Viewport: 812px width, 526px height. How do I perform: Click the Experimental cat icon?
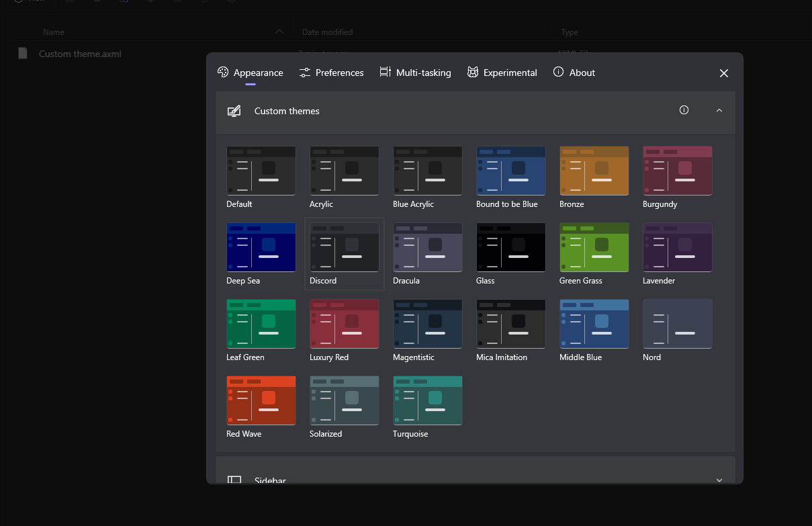[x=472, y=72]
